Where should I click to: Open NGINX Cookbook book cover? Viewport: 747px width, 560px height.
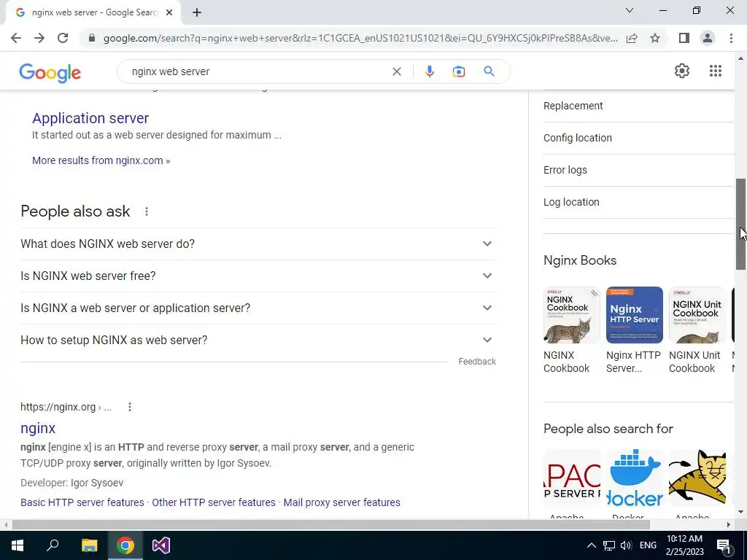coord(572,315)
